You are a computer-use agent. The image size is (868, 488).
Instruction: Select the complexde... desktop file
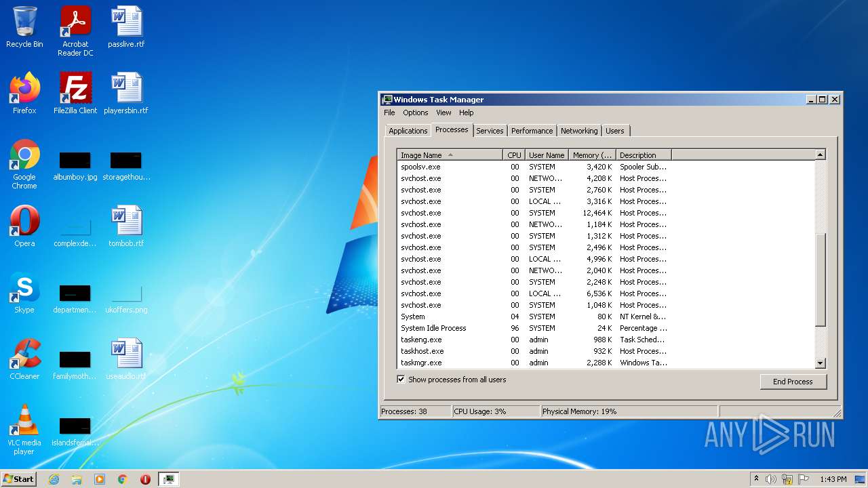point(75,232)
